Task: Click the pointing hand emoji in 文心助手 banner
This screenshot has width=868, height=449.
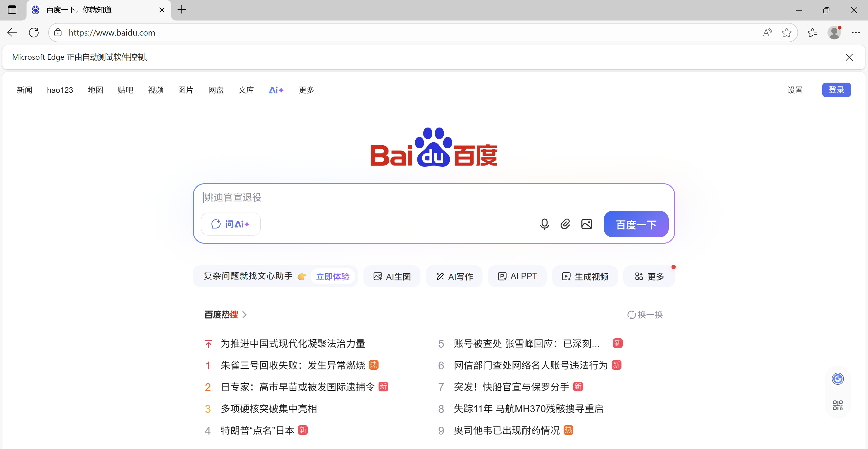Action: tap(302, 277)
